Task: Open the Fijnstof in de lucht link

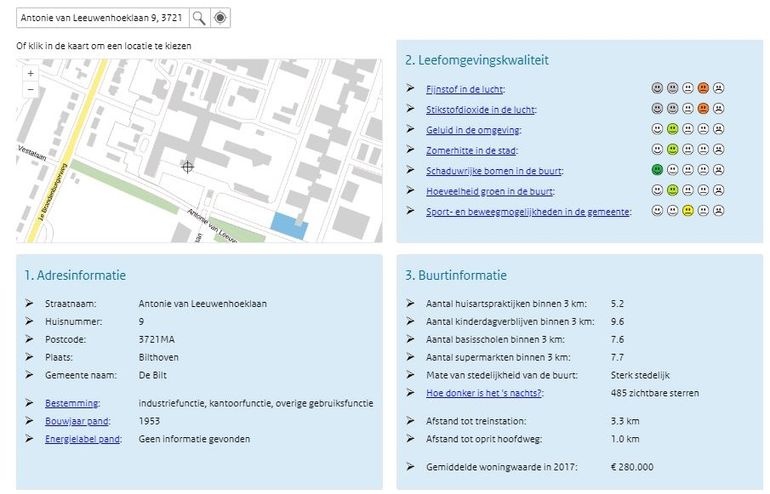Action: tap(464, 89)
